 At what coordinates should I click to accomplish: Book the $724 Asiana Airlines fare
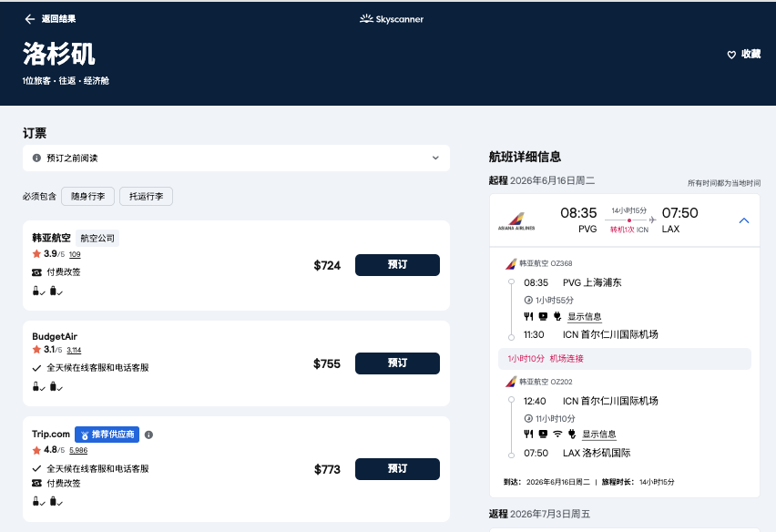[397, 265]
